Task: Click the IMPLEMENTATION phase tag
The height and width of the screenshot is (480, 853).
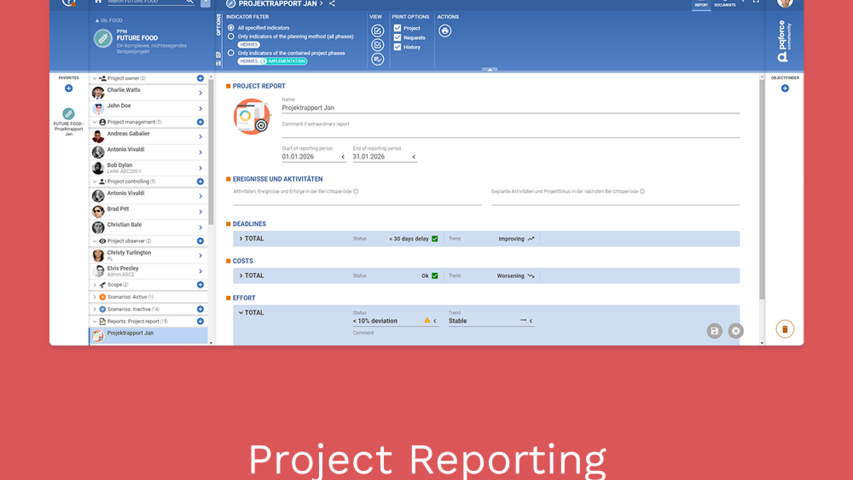Action: click(x=284, y=61)
